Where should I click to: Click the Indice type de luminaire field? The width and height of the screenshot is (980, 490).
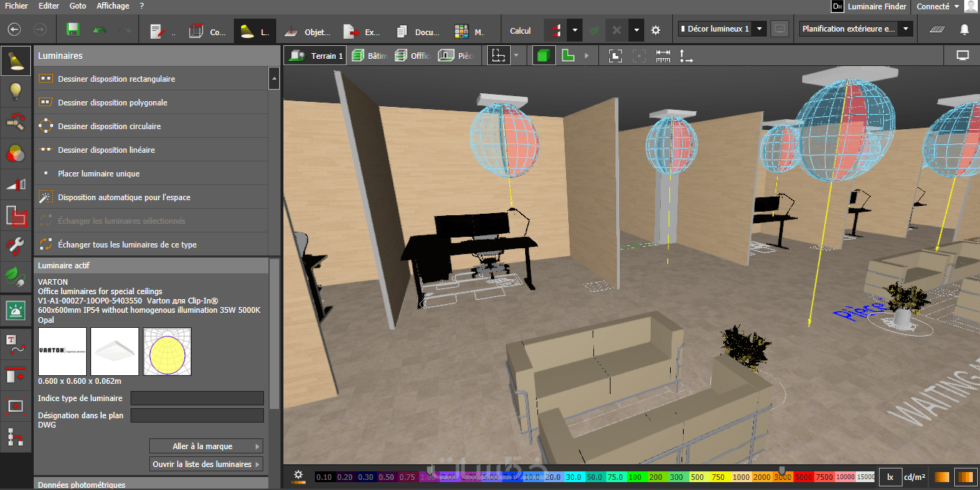click(x=197, y=398)
